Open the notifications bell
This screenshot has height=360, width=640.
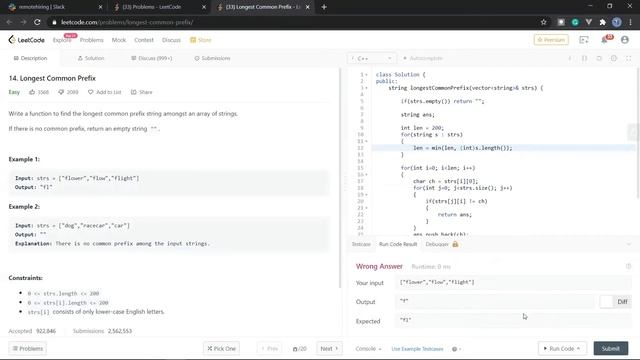(604, 40)
